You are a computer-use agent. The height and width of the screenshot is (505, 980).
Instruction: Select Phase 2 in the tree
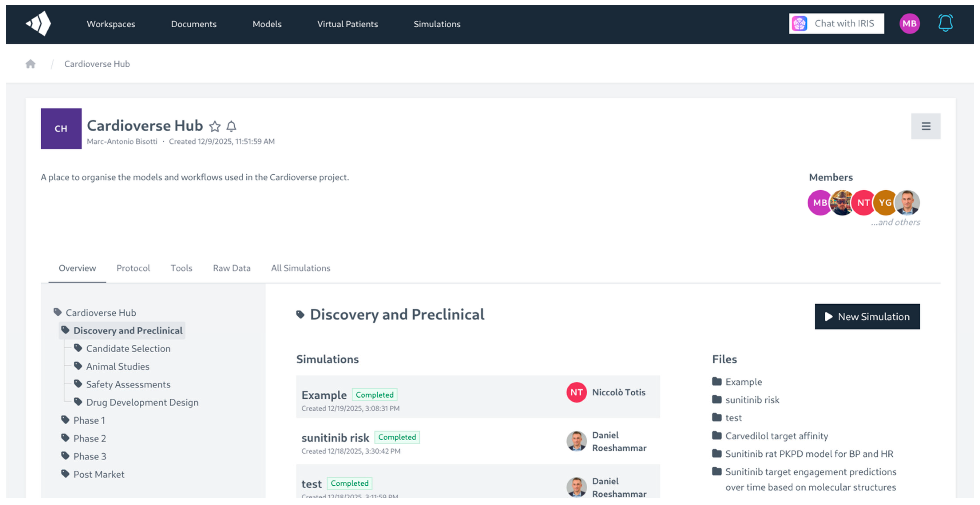point(84,438)
